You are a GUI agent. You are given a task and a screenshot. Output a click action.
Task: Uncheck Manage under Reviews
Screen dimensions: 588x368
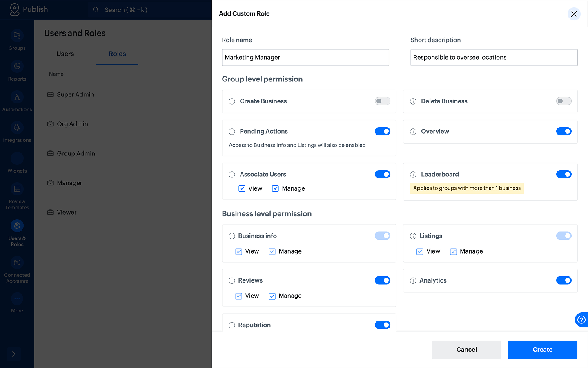point(272,296)
